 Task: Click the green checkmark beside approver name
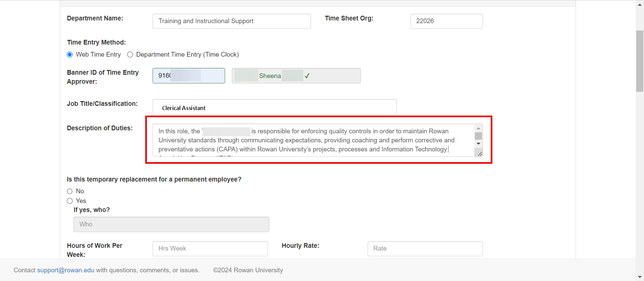tap(307, 76)
